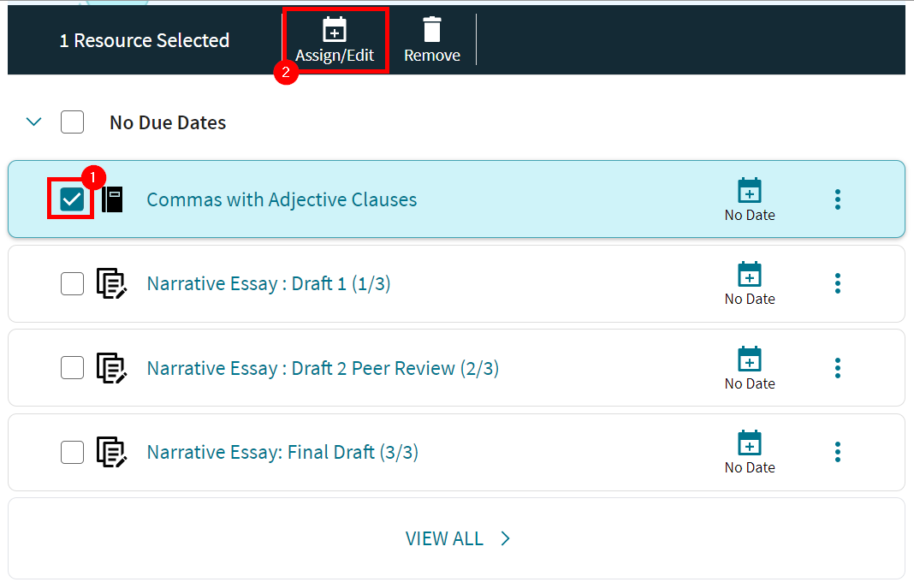914x588 pixels.
Task: Click the book icon beside Commas with Adjective Clauses
Action: tap(112, 199)
